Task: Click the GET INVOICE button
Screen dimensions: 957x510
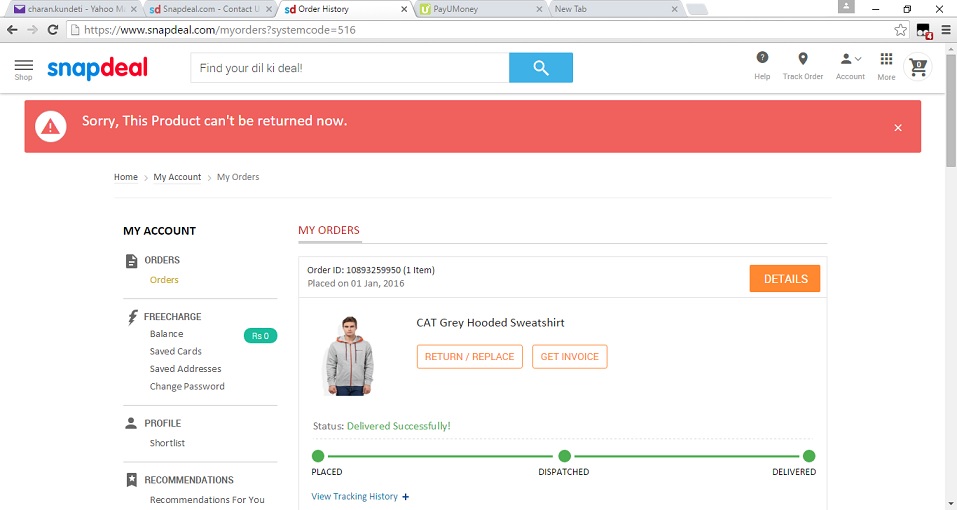Action: click(569, 356)
